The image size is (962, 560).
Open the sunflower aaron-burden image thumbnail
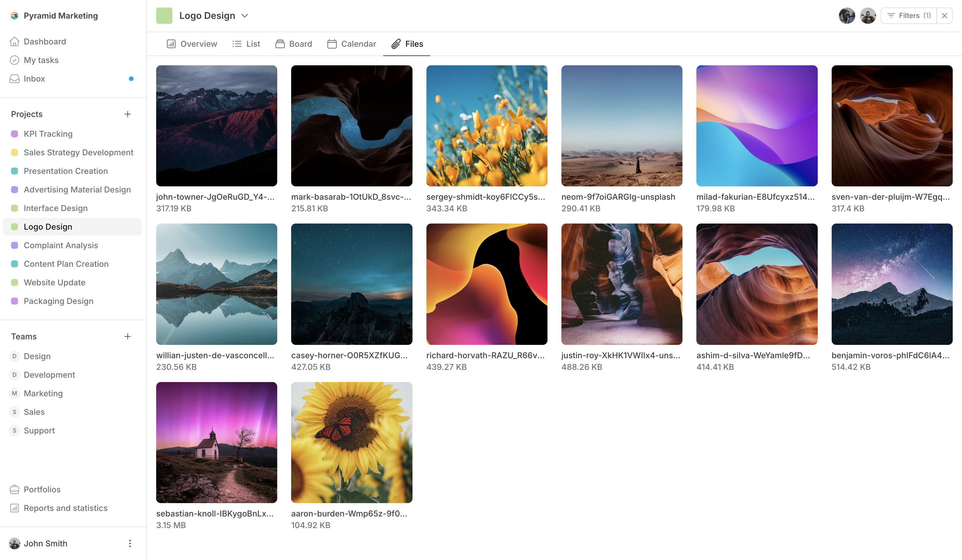tap(352, 442)
